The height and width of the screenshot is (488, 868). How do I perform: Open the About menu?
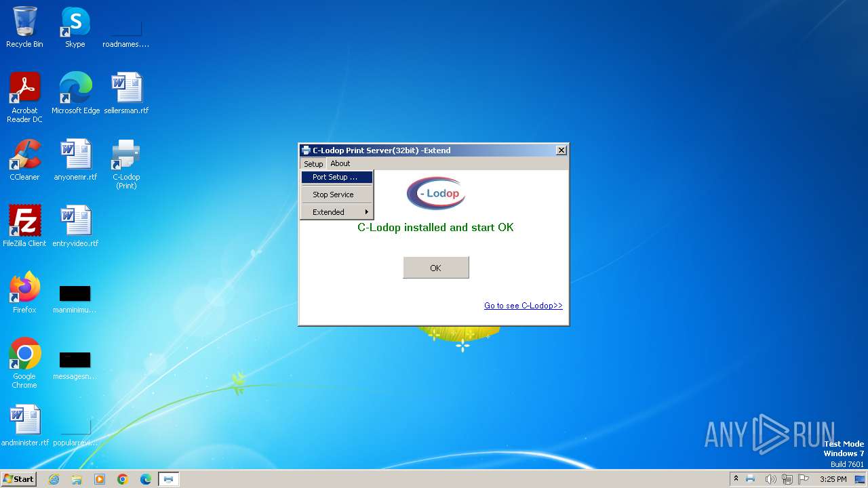340,163
